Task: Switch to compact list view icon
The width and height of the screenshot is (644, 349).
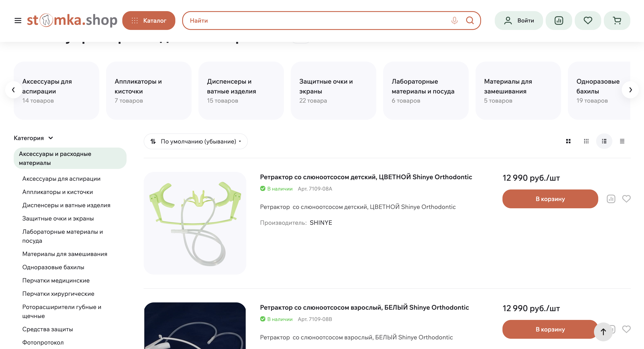Action: (622, 141)
